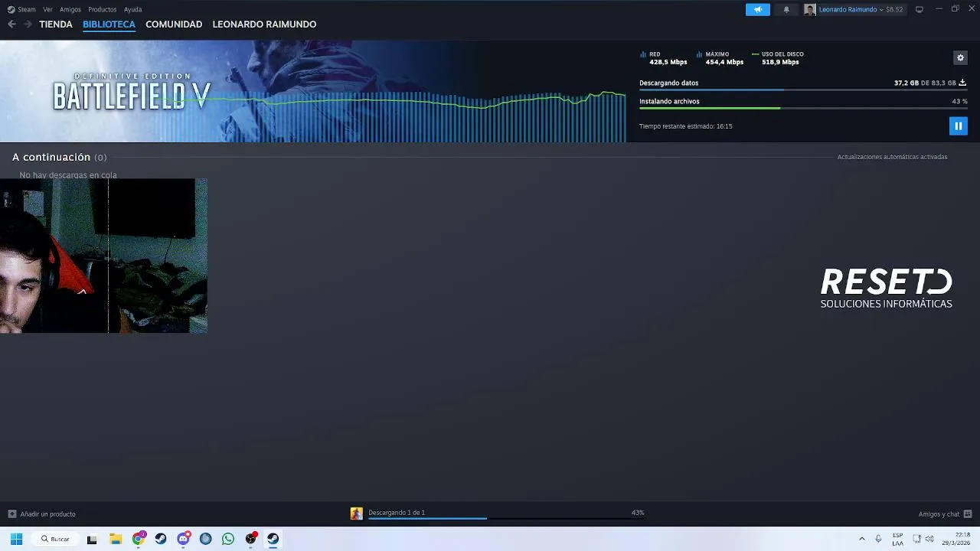Open the ESP LAA language switcher

[x=897, y=539]
